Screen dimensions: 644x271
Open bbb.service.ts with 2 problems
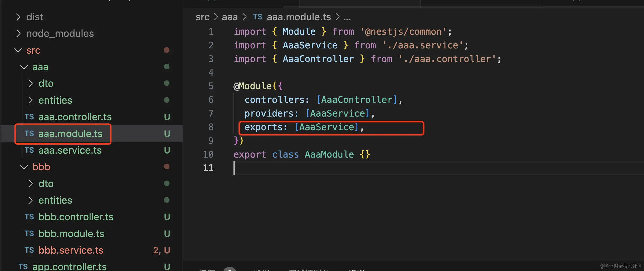click(71, 250)
